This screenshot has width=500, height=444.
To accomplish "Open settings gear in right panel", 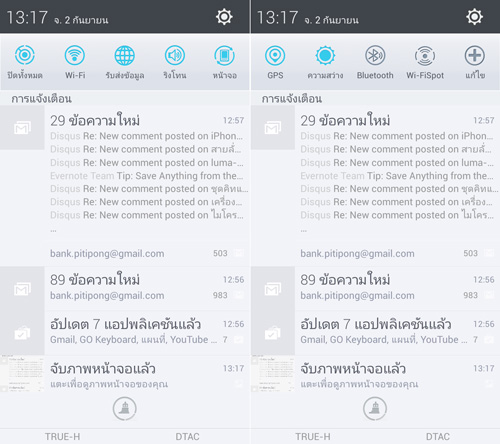I will click(x=474, y=17).
